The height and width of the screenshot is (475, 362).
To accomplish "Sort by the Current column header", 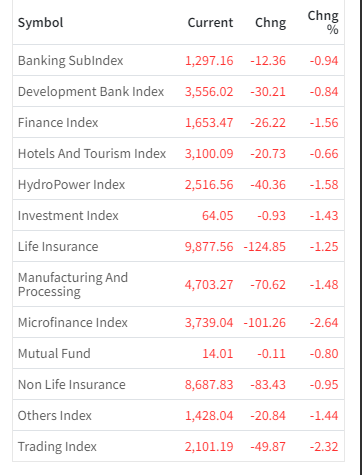I will [210, 23].
